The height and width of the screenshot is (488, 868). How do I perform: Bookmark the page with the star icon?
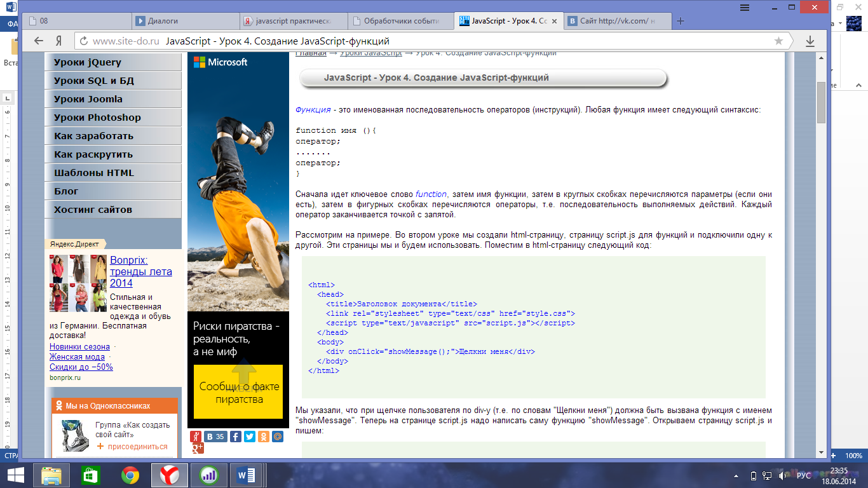(778, 41)
